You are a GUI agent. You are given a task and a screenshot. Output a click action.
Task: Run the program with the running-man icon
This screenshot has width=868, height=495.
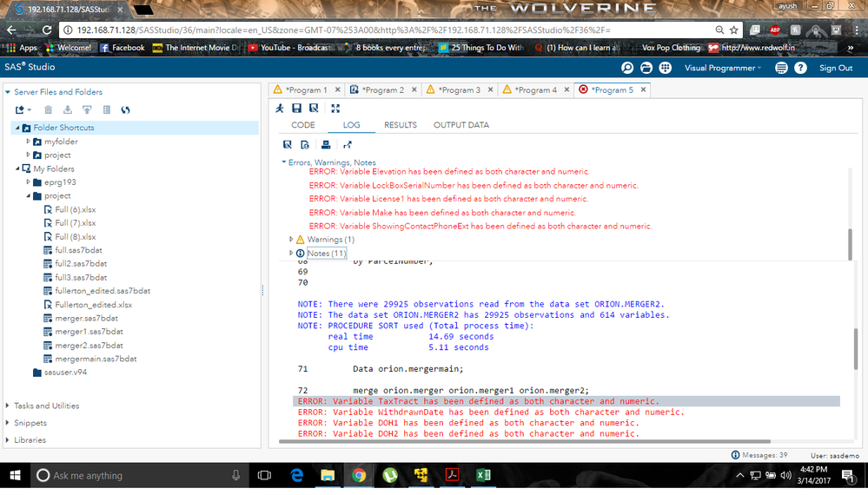click(x=280, y=109)
